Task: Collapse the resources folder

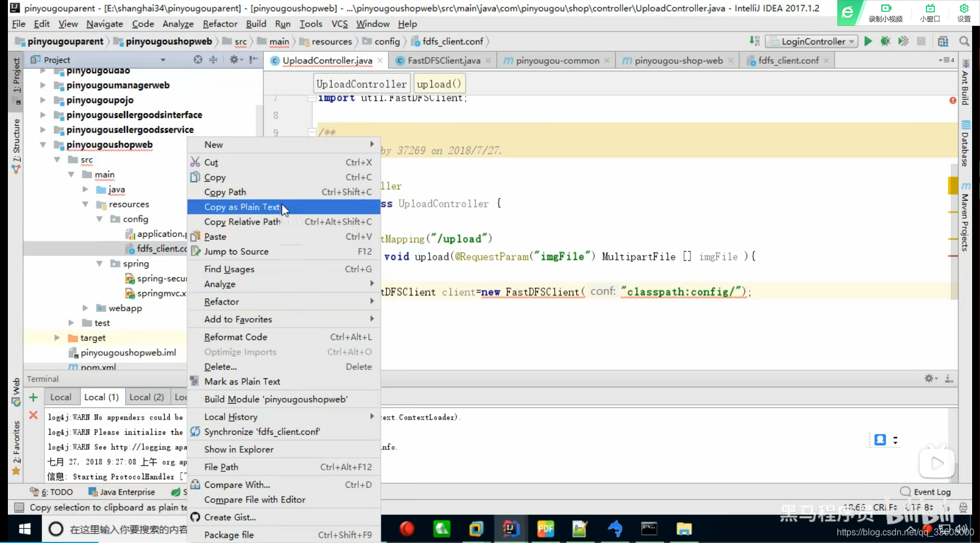Action: pyautogui.click(x=85, y=204)
